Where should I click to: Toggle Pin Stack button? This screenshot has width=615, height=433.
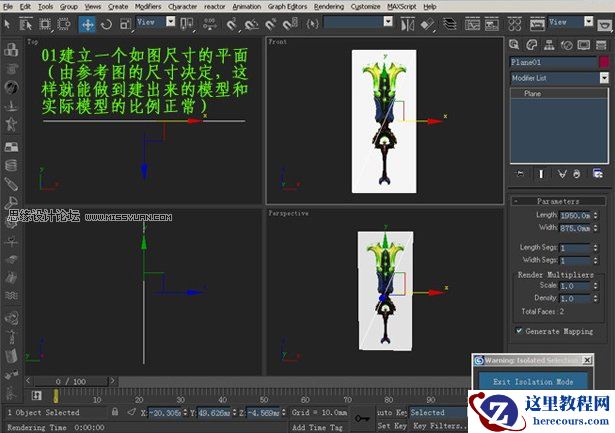(520, 174)
